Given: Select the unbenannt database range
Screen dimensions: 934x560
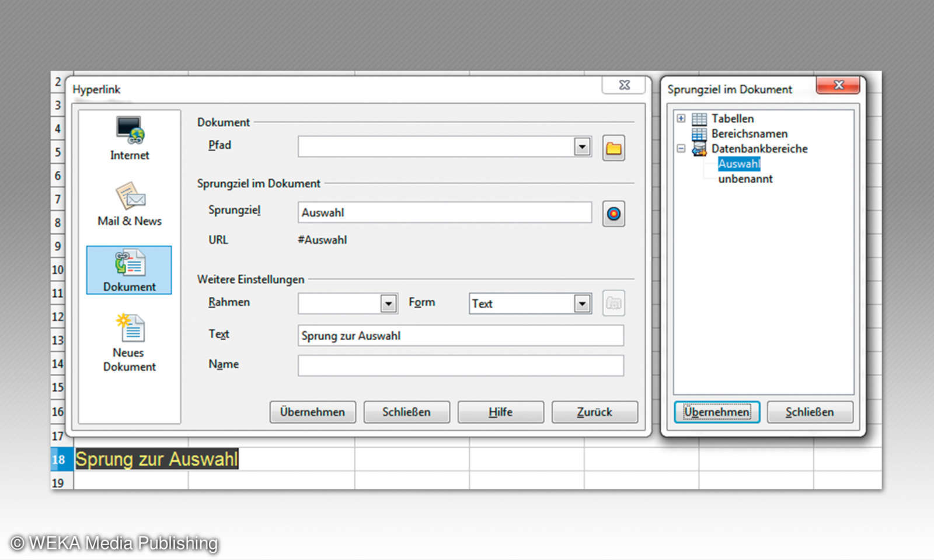Looking at the screenshot, I should click(745, 179).
